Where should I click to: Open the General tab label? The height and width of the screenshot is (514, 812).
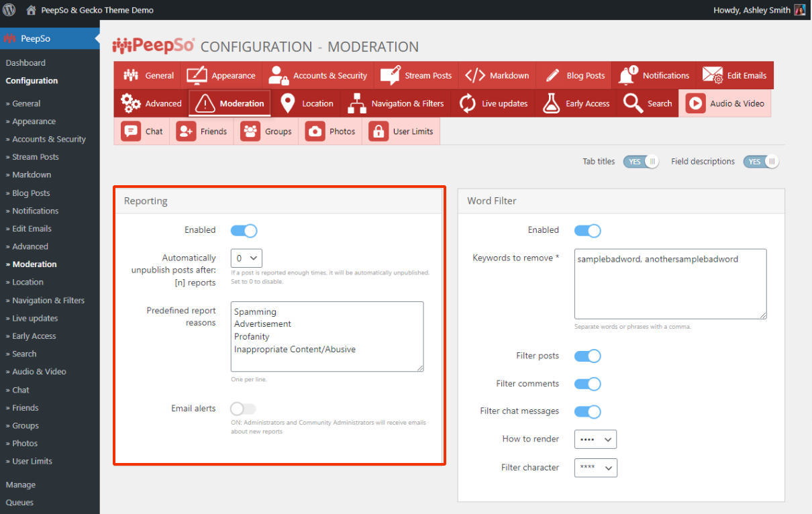point(160,76)
